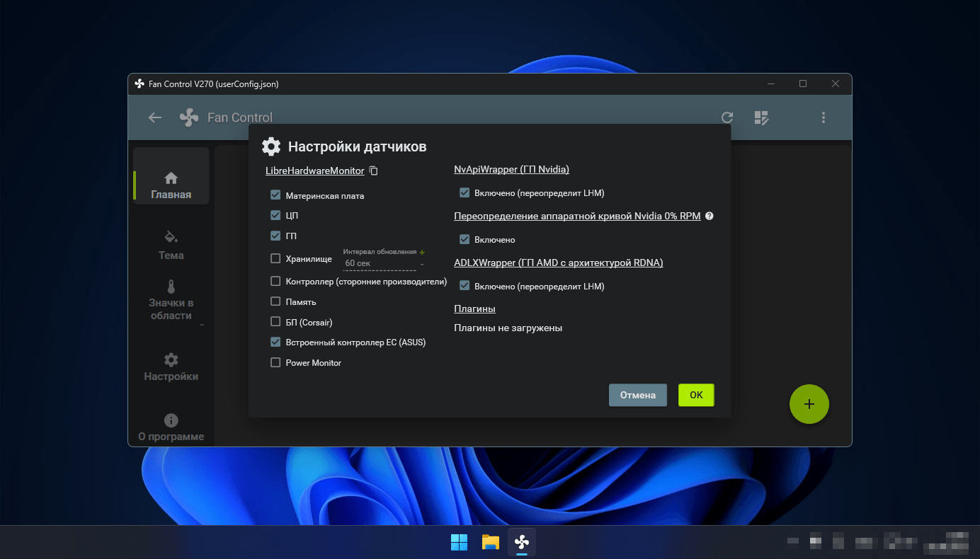This screenshot has height=559, width=980.
Task: Toggle the Материнская плата checkbox
Action: point(275,195)
